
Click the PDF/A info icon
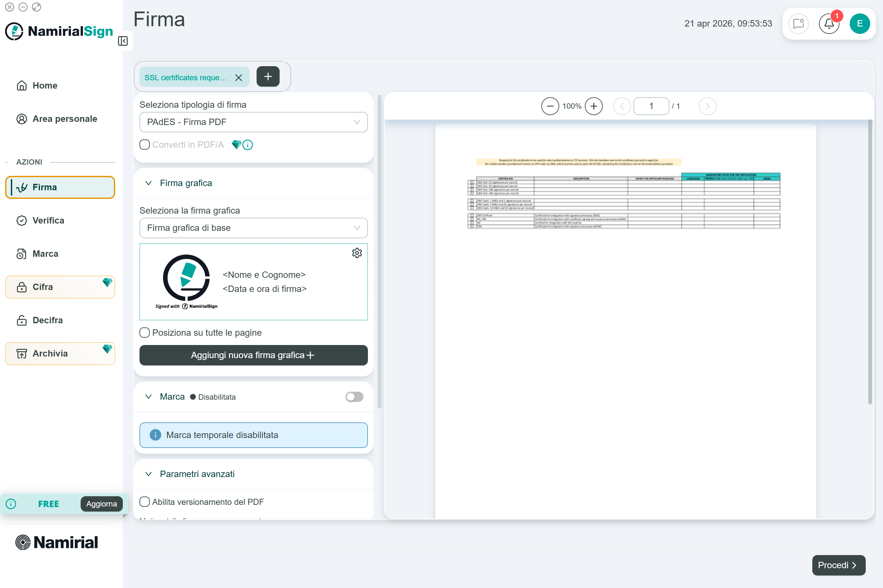(248, 145)
